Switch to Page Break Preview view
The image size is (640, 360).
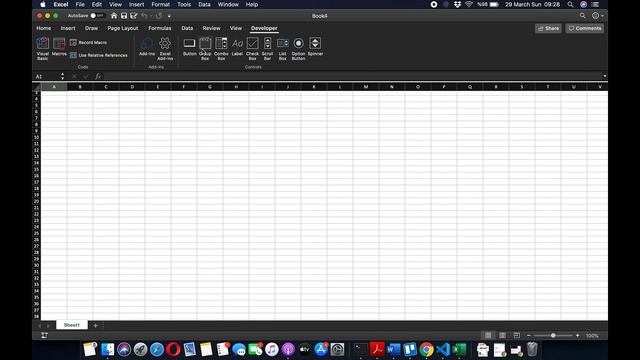517,336
